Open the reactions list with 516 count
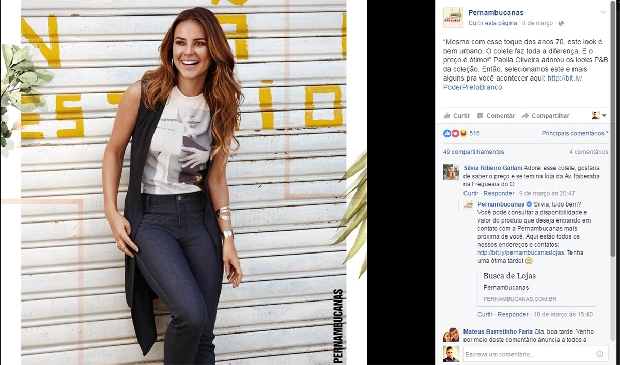 click(461, 134)
